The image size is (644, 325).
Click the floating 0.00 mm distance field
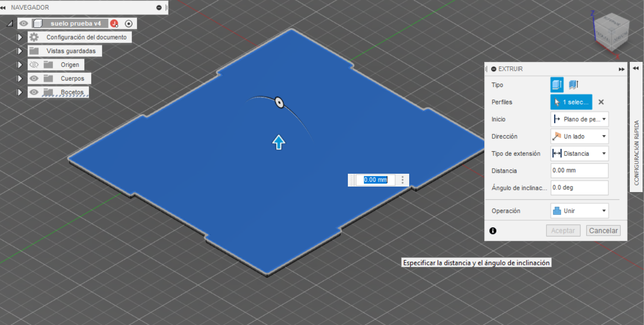click(x=375, y=180)
